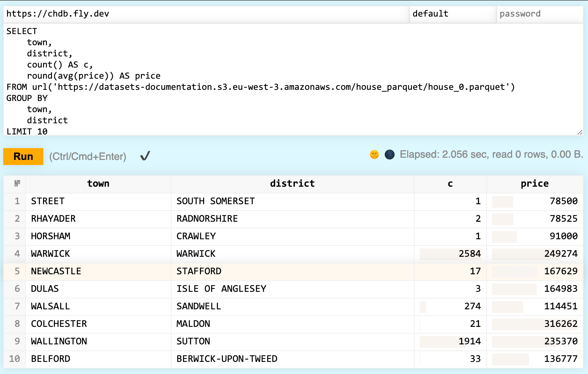The height and width of the screenshot is (374, 588).
Task: Select the ISLE OF ANGLESEY district cell
Action: click(x=221, y=289)
